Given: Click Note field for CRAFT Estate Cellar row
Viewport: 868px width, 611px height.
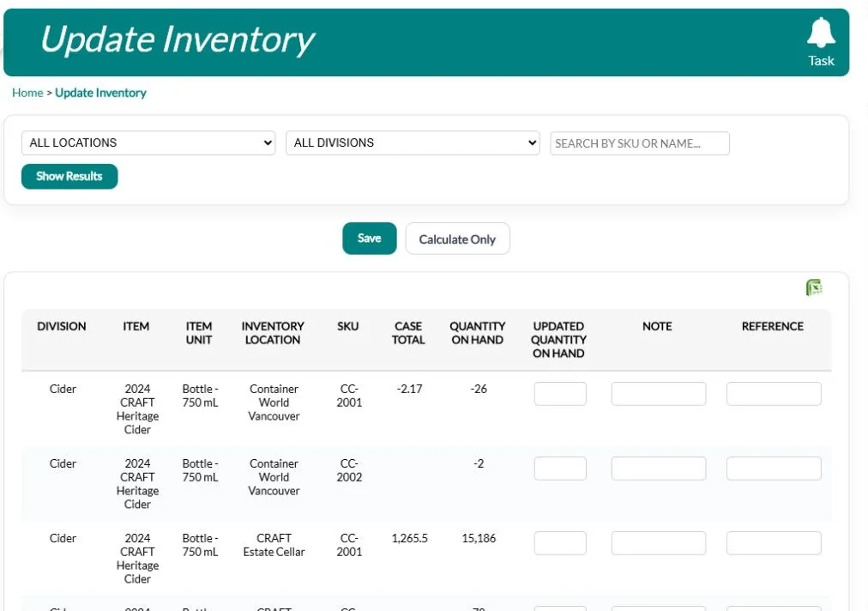Looking at the screenshot, I should pos(658,543).
